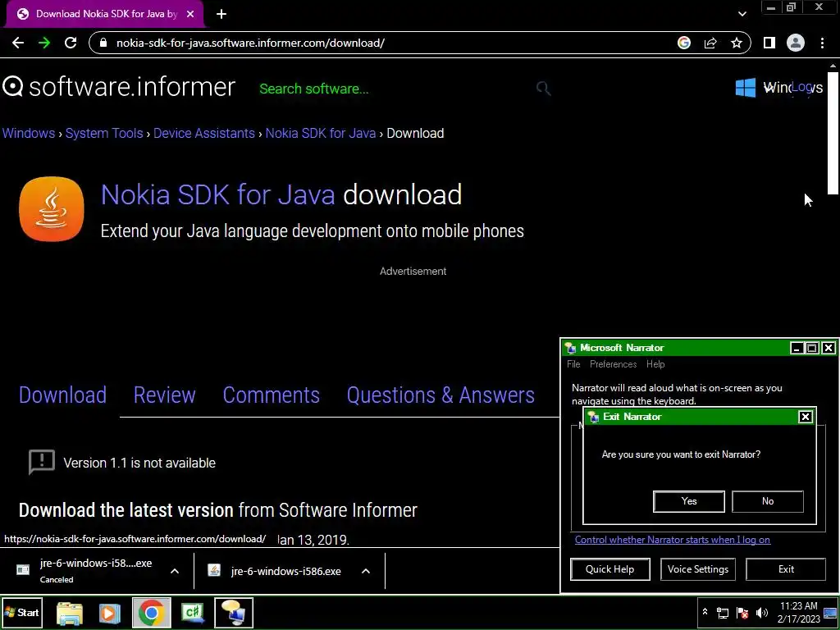The height and width of the screenshot is (630, 840).
Task: Open Narrator File menu
Action: point(573,364)
